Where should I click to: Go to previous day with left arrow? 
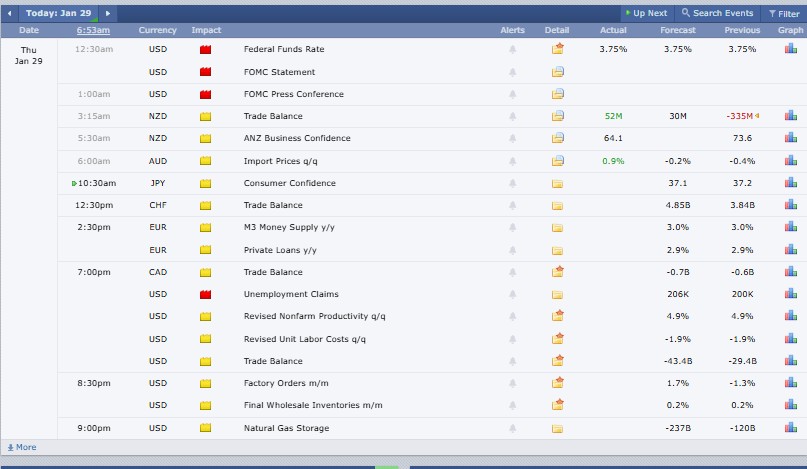(x=10, y=13)
